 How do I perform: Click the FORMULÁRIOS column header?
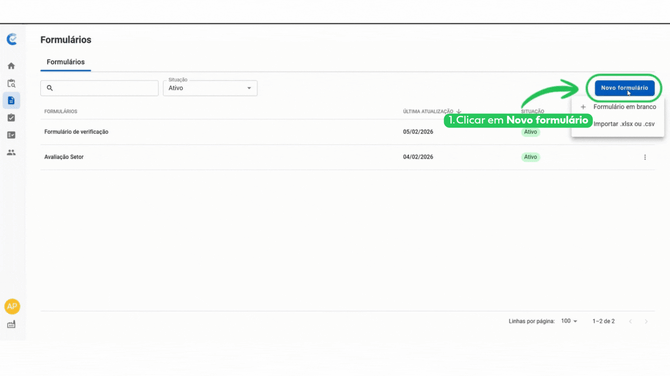point(61,112)
